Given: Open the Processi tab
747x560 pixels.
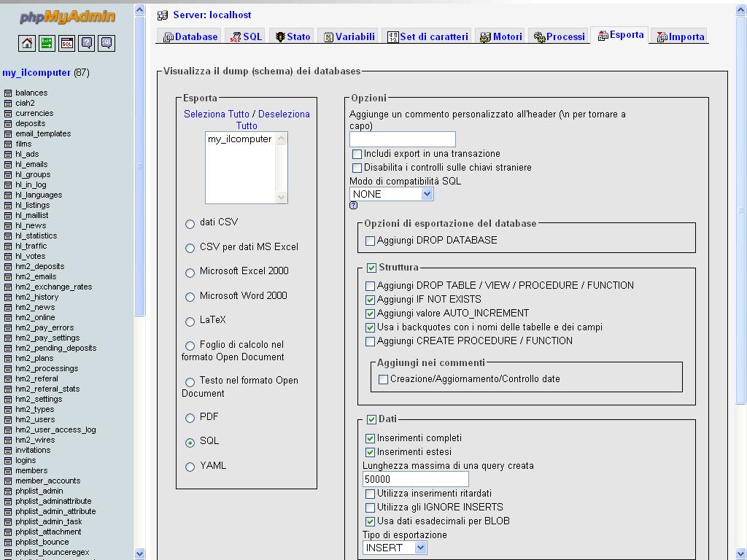Looking at the screenshot, I should [559, 36].
